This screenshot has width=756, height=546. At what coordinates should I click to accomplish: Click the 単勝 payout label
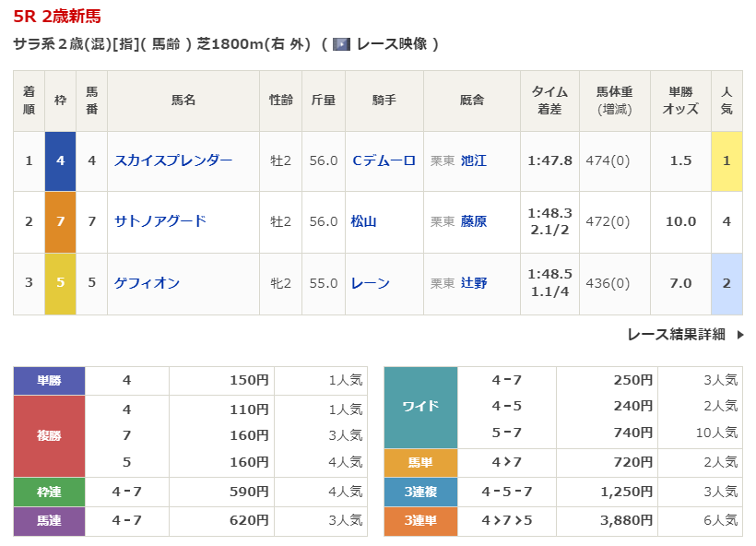coord(50,380)
